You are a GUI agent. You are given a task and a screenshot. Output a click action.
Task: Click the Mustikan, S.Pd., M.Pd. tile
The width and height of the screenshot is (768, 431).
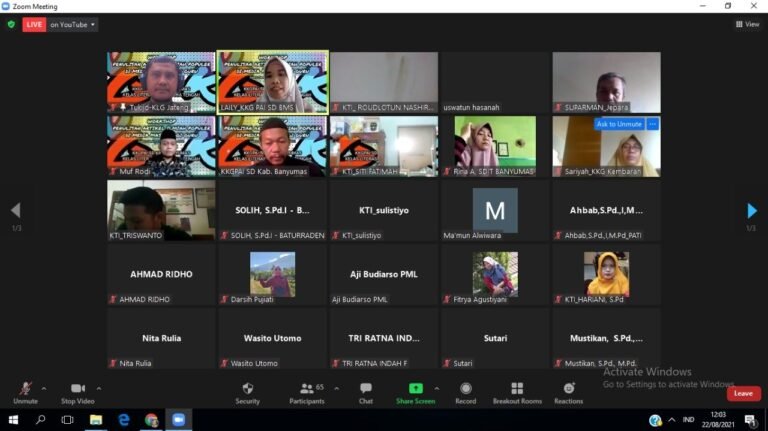tap(606, 338)
